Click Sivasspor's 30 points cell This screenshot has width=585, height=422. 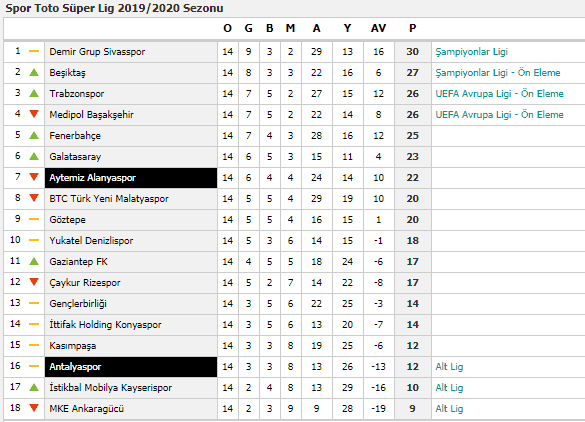tap(413, 51)
